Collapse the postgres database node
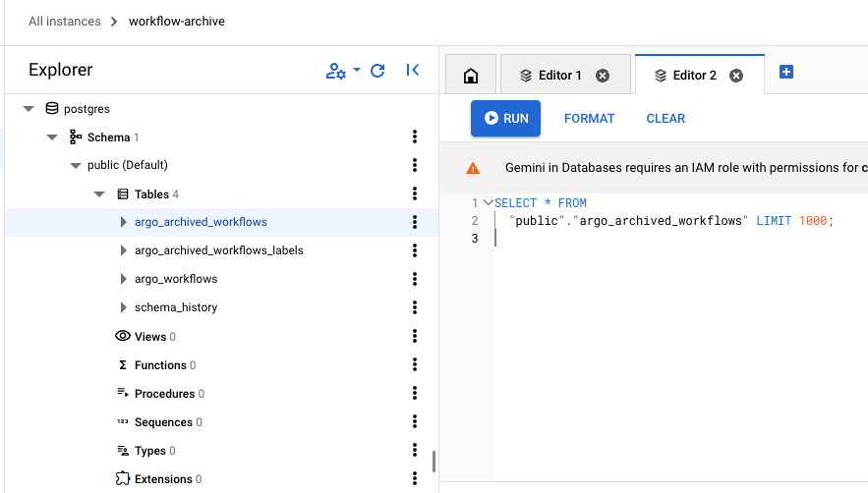This screenshot has height=493, width=868. coord(29,109)
